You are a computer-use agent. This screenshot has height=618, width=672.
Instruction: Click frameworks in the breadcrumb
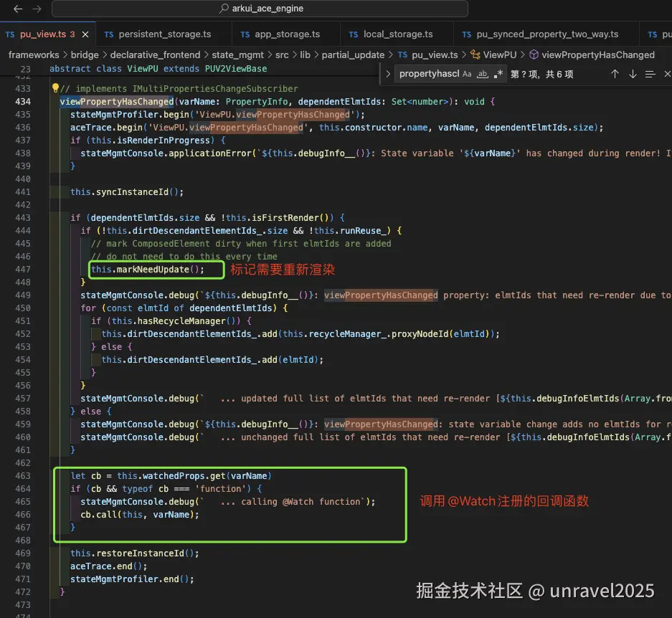click(34, 55)
